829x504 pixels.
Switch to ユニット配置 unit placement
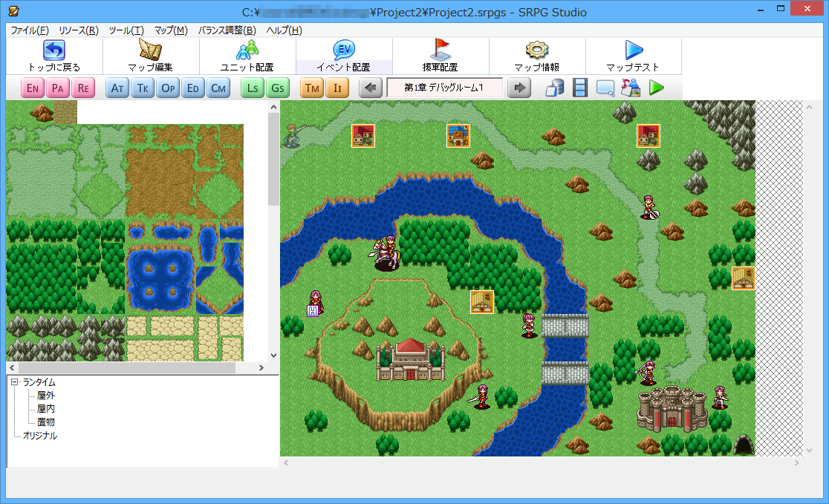[x=247, y=56]
